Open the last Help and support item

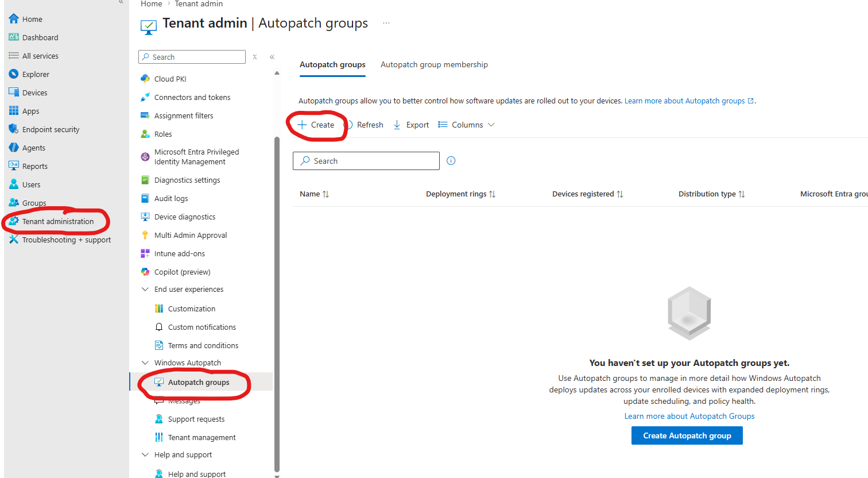pos(196,474)
